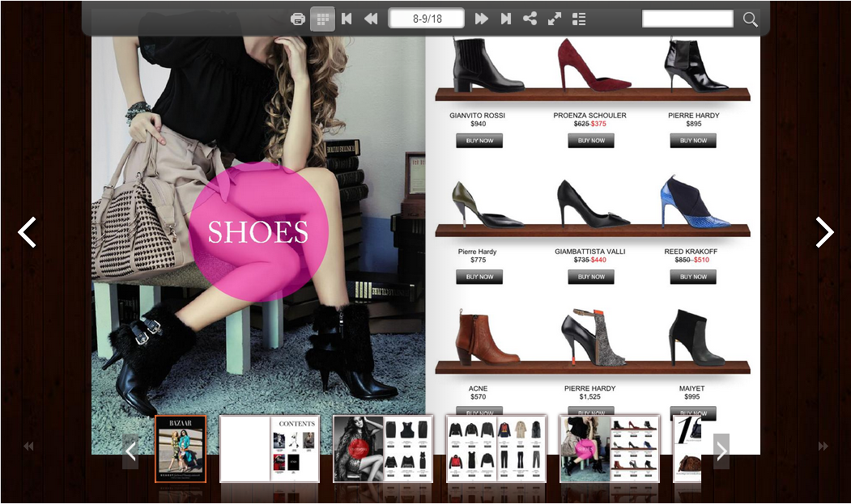Click inside the search text box

click(687, 18)
